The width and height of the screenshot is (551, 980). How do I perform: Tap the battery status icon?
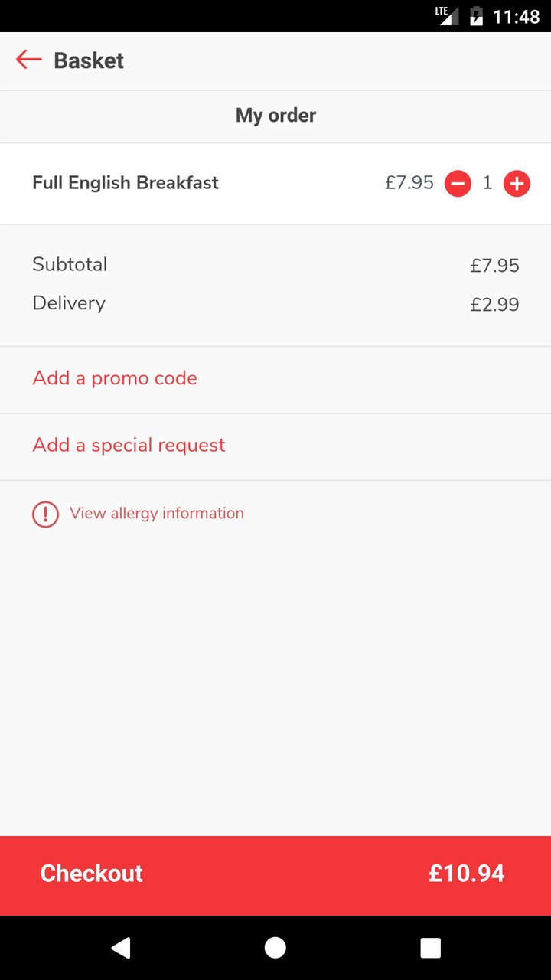[x=476, y=16]
